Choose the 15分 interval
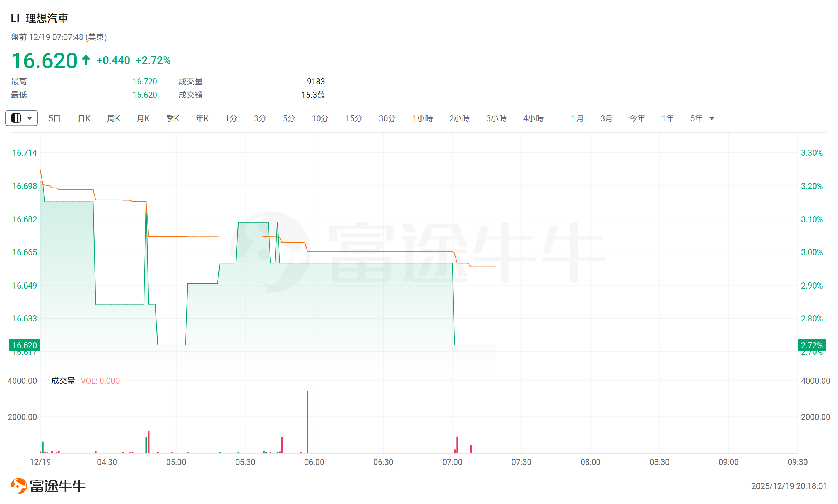This screenshot has height=504, width=838. click(x=353, y=118)
